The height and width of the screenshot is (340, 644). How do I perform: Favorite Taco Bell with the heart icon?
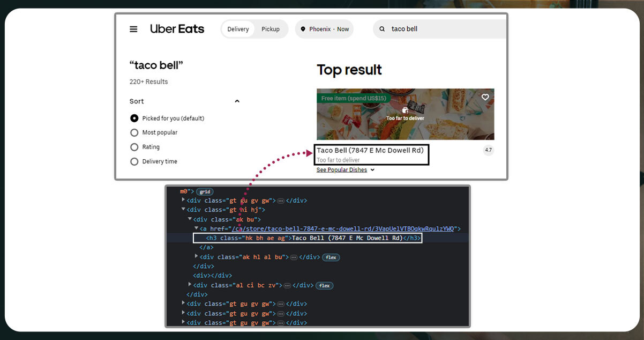click(x=485, y=97)
